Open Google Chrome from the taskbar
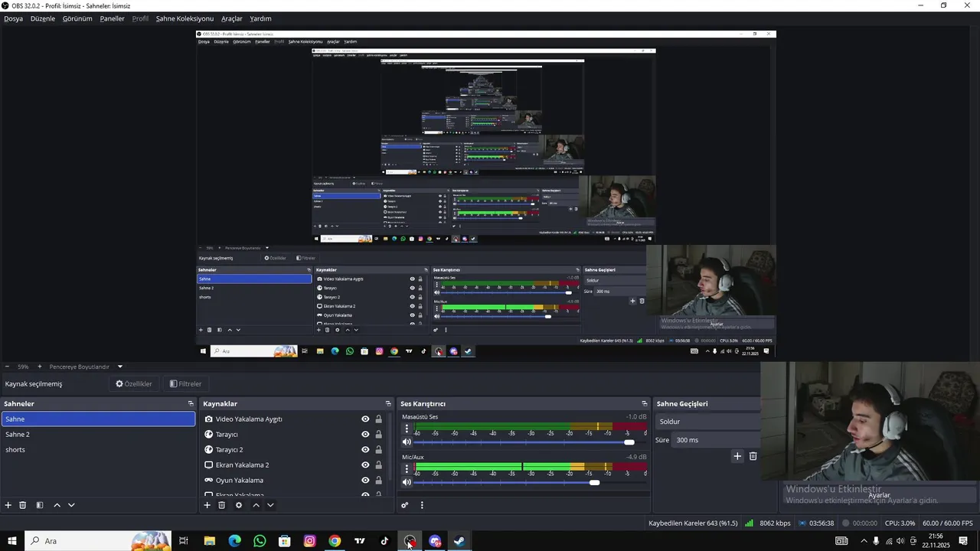 [335, 541]
